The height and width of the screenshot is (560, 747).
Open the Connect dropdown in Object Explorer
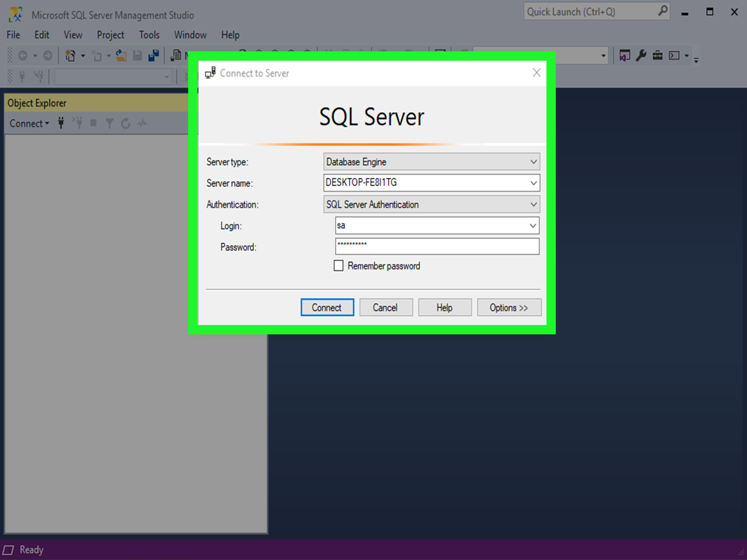pos(28,123)
